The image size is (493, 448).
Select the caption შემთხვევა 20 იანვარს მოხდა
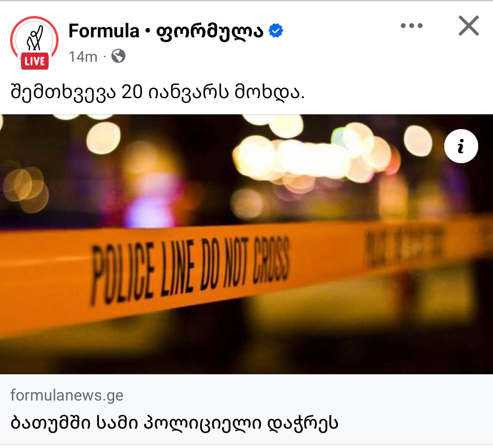pos(158,92)
